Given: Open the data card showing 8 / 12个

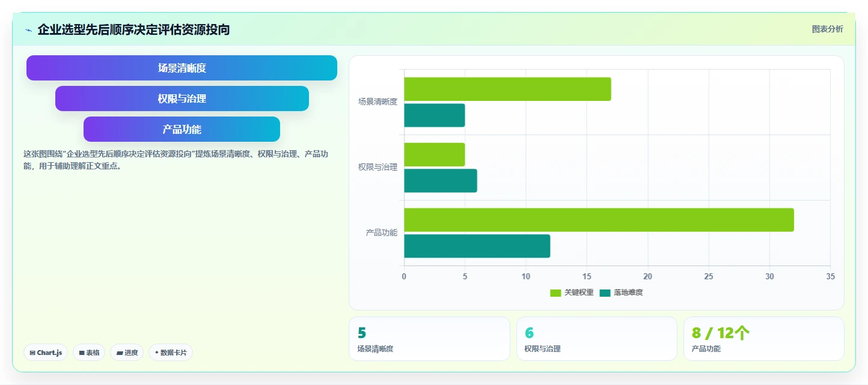Looking at the screenshot, I should [x=763, y=339].
